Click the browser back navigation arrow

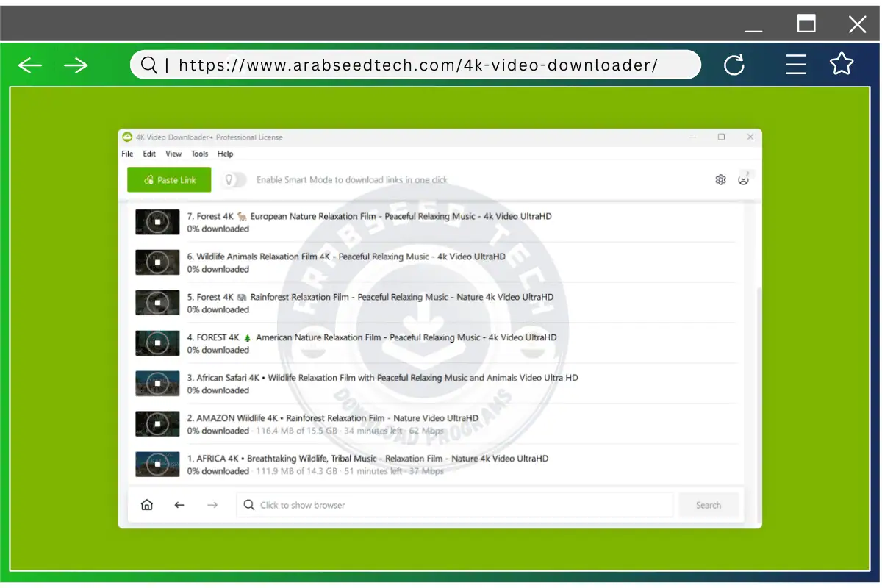point(30,65)
